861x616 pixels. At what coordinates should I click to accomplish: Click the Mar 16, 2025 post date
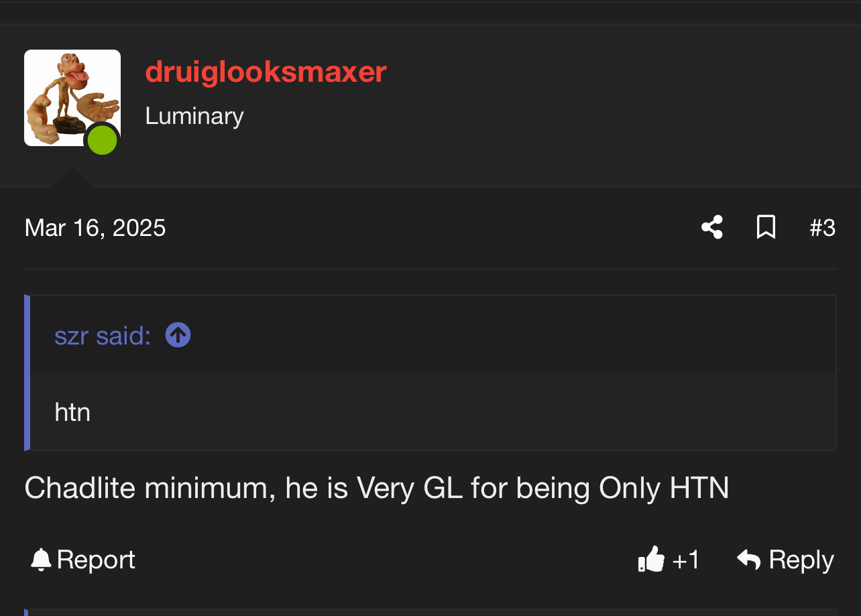pos(95,228)
